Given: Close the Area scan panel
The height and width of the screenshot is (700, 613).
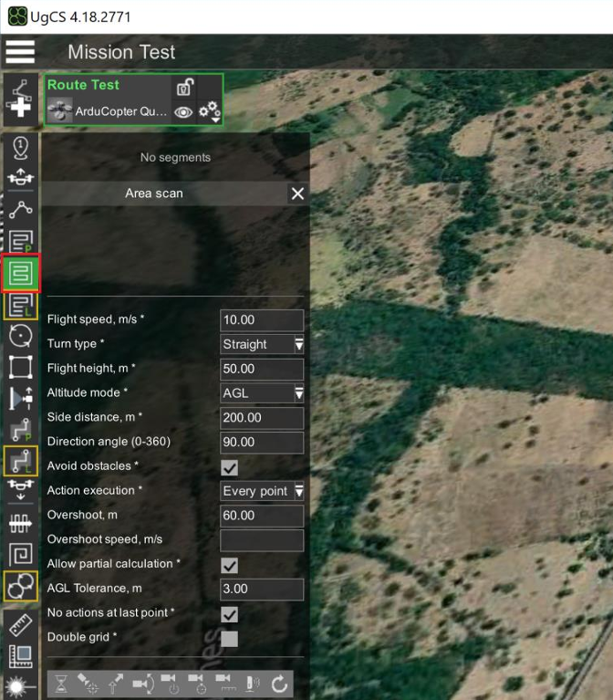Looking at the screenshot, I should click(x=297, y=193).
